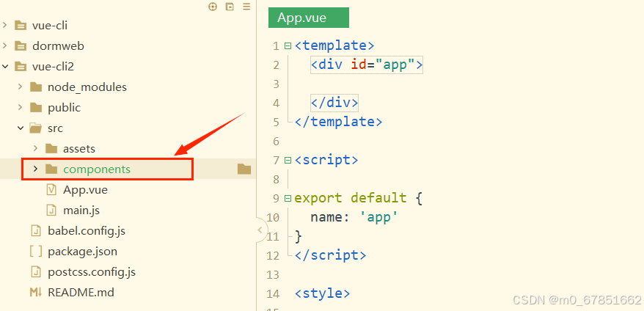Screen dimensions: 644x311
Task: Click the opening script tag on line 7
Action: point(326,160)
